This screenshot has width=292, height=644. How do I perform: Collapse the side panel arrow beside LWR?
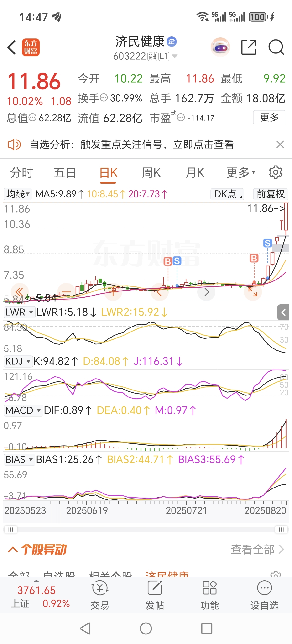coord(283,312)
